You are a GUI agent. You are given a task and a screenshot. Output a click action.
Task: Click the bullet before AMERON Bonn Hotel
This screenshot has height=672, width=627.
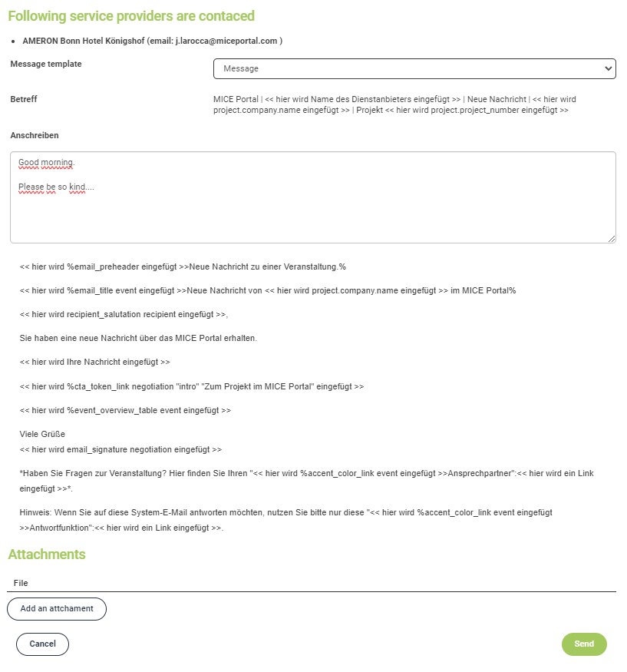pyautogui.click(x=13, y=41)
